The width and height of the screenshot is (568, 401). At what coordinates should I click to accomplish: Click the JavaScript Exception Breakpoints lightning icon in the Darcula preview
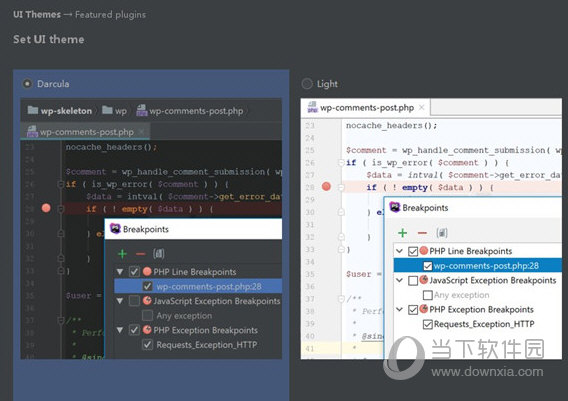click(x=147, y=300)
